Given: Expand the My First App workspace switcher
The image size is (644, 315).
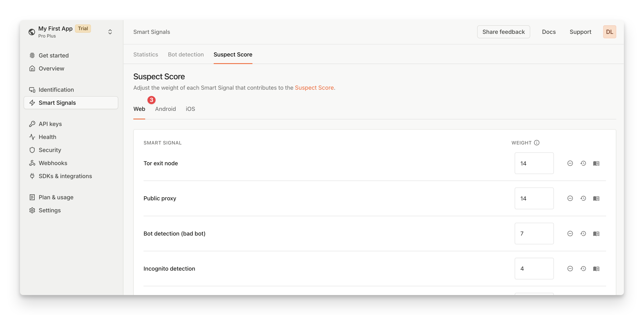Looking at the screenshot, I should point(110,32).
